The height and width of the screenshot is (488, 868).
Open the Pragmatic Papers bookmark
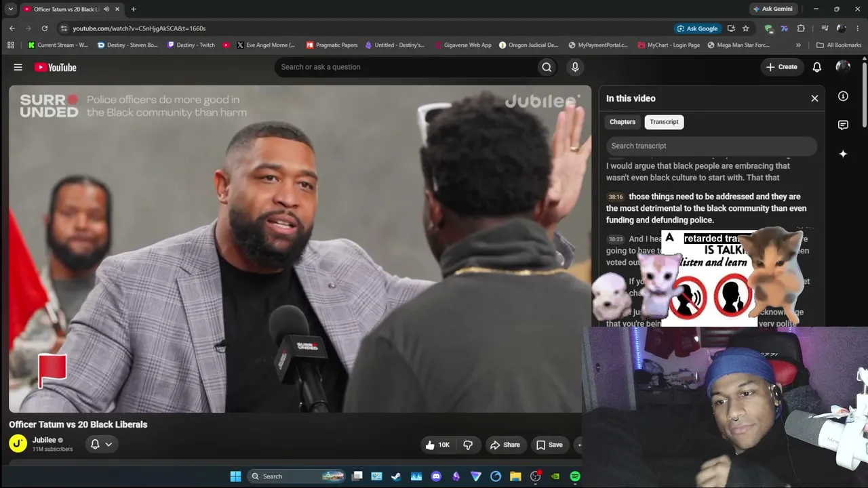coord(332,45)
